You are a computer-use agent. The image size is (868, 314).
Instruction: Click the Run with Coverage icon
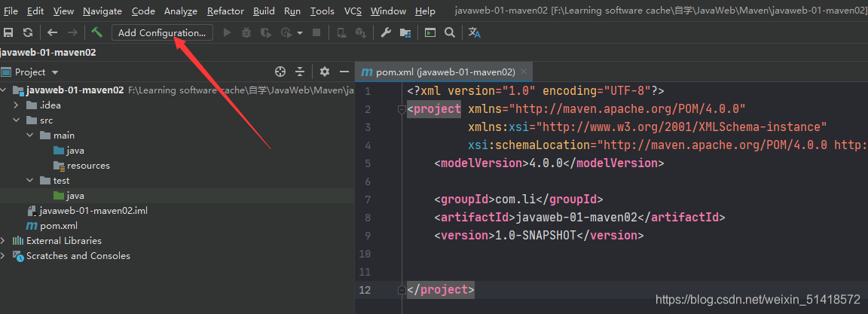[x=266, y=32]
